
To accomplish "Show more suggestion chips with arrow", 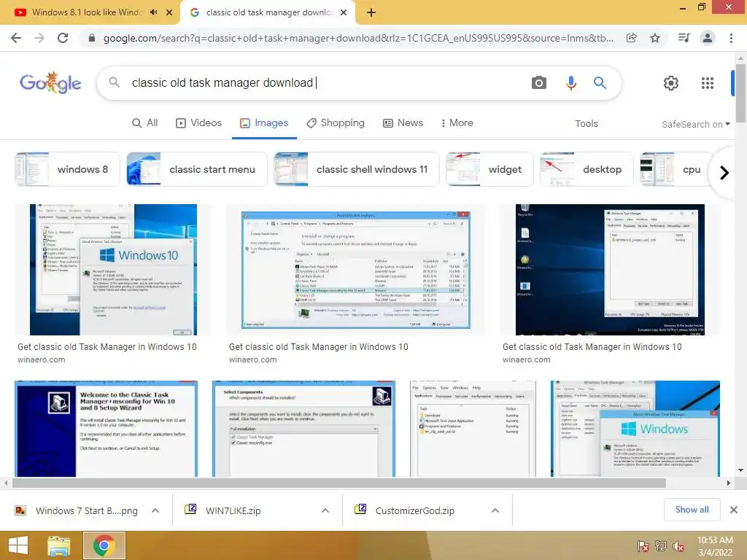I will (x=724, y=172).
